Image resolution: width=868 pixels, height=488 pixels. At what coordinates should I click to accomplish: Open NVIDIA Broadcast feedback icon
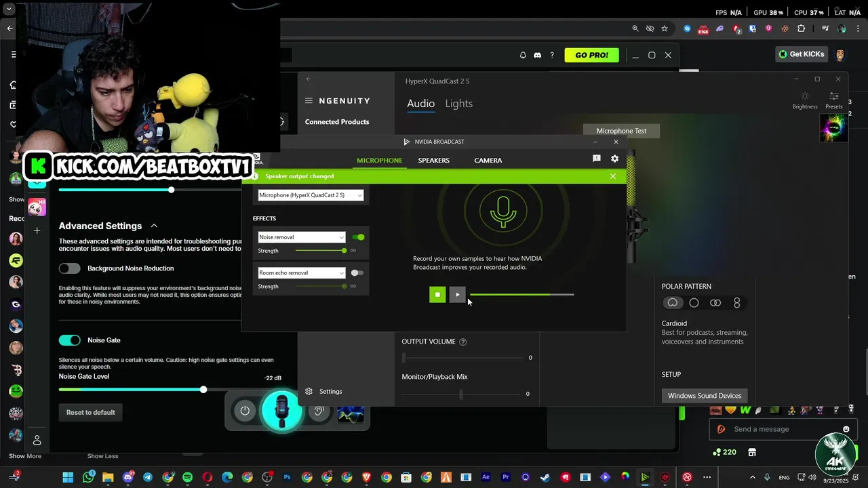pos(597,159)
